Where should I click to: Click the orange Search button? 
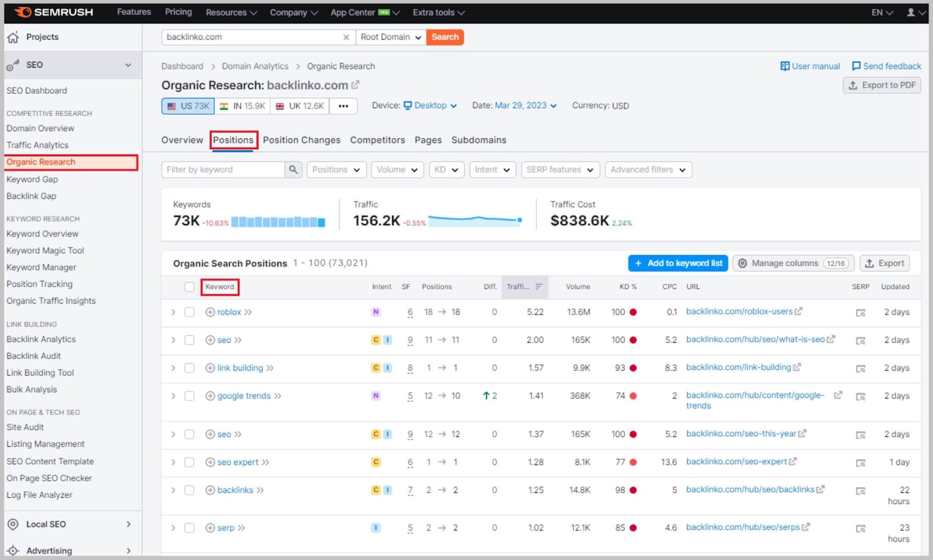coord(445,37)
